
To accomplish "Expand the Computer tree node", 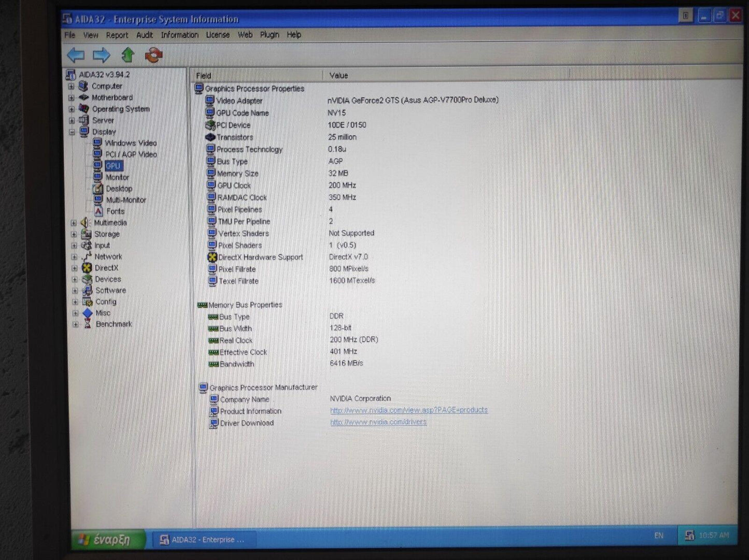I will tap(72, 87).
